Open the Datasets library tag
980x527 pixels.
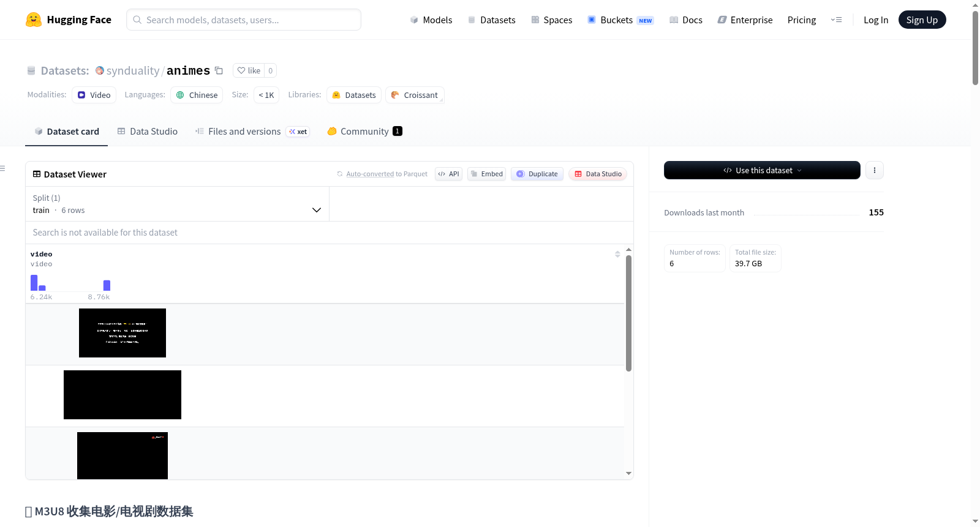[354, 95]
